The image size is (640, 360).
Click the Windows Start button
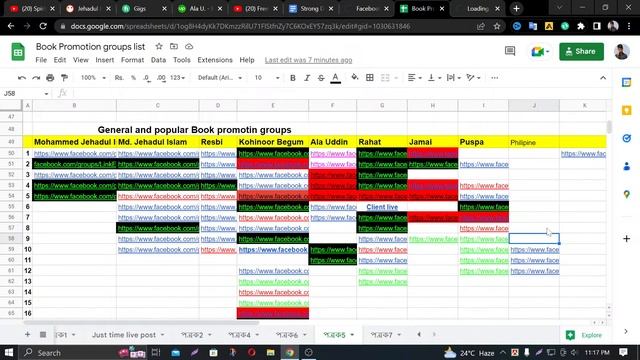click(9, 352)
